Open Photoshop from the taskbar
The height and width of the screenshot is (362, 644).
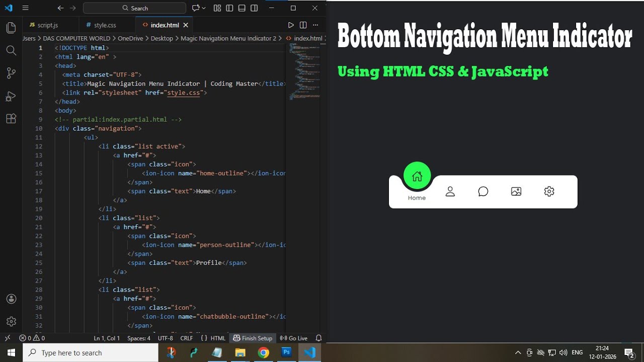click(286, 352)
